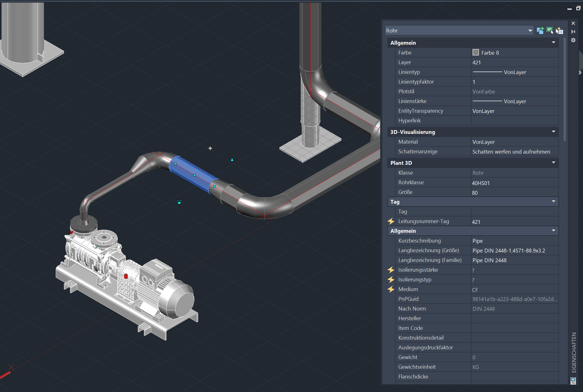Click the lightning icon beside Medium

pyautogui.click(x=391, y=289)
